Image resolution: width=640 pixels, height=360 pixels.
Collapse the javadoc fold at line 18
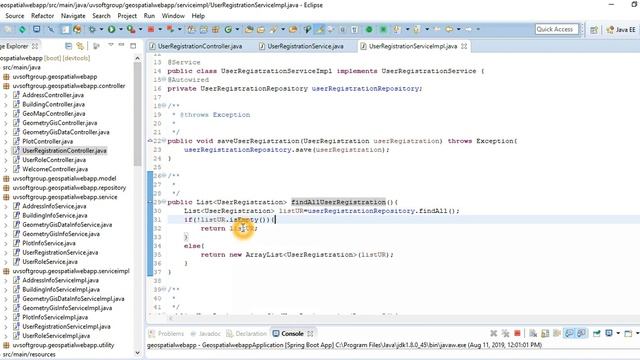point(164,106)
